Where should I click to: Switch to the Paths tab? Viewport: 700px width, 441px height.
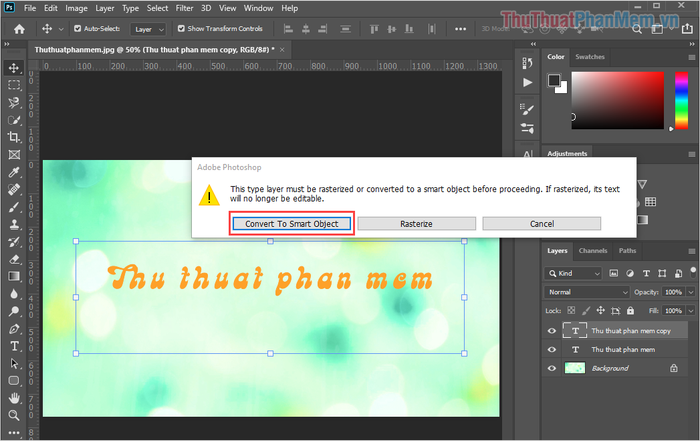coord(627,251)
